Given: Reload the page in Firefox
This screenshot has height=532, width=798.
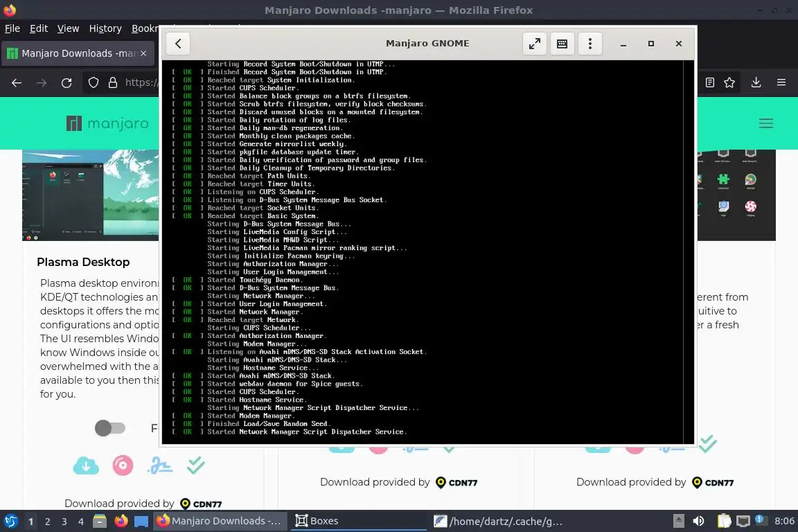Looking at the screenshot, I should [x=66, y=82].
